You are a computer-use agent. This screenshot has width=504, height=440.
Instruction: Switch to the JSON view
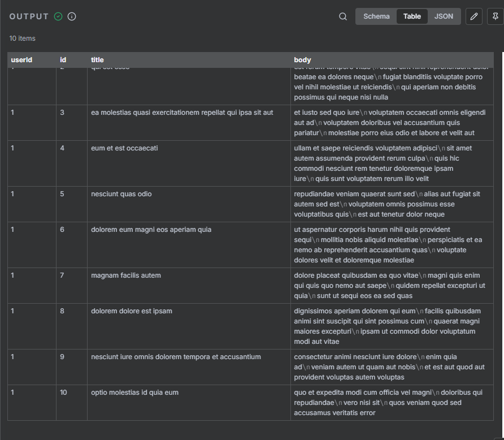pyautogui.click(x=444, y=16)
